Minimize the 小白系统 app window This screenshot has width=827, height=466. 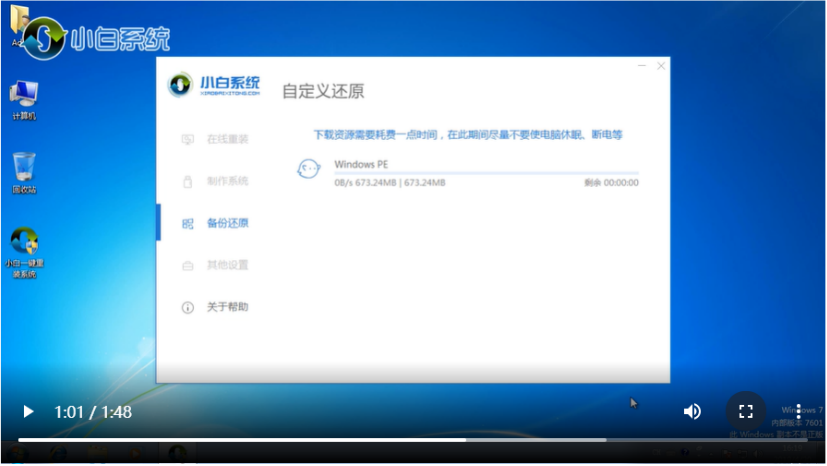pos(641,66)
